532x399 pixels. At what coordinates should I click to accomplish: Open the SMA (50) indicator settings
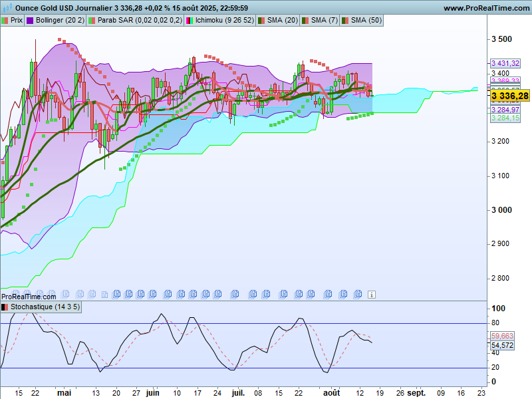pyautogui.click(x=366, y=21)
